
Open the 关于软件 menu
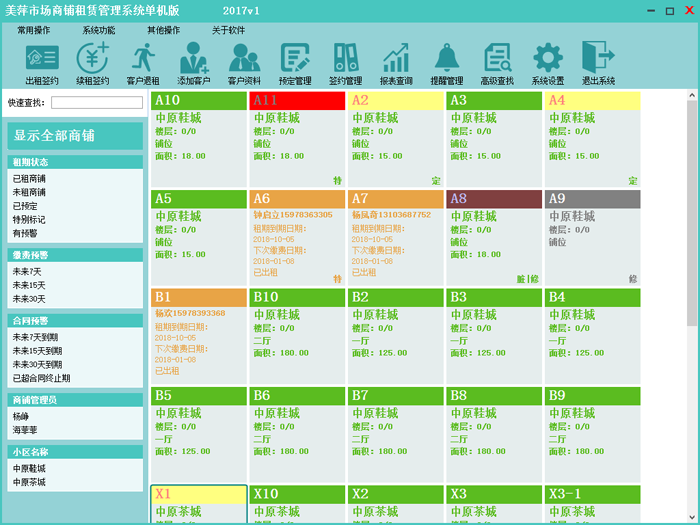[228, 30]
